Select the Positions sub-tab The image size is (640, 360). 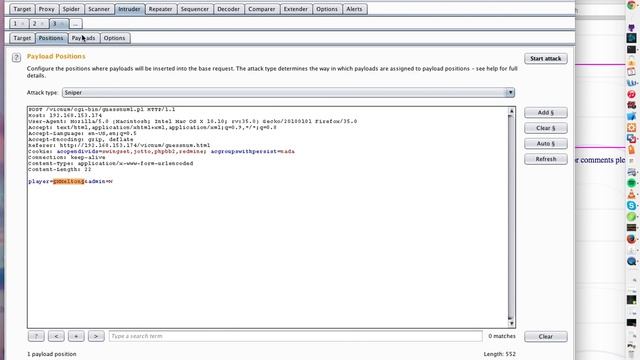click(x=51, y=38)
